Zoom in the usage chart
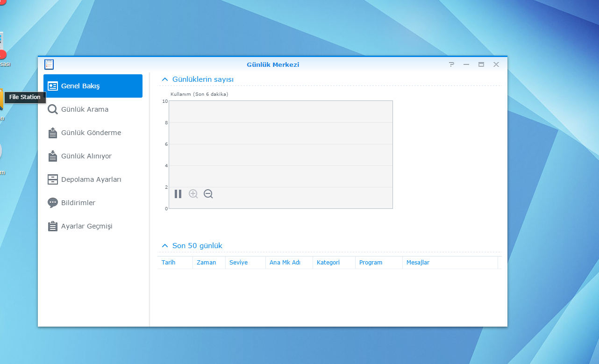Viewport: 599px width, 364px height. click(x=193, y=194)
